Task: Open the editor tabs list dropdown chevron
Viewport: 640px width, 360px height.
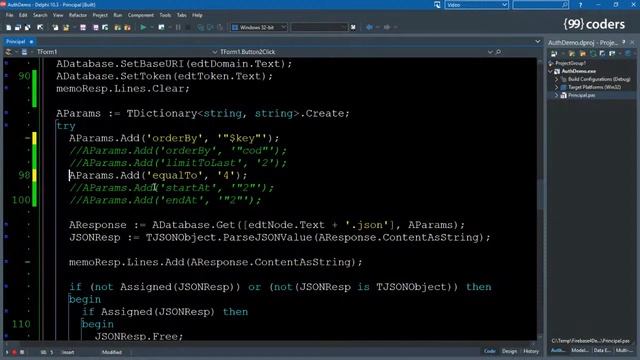Action: (538, 42)
